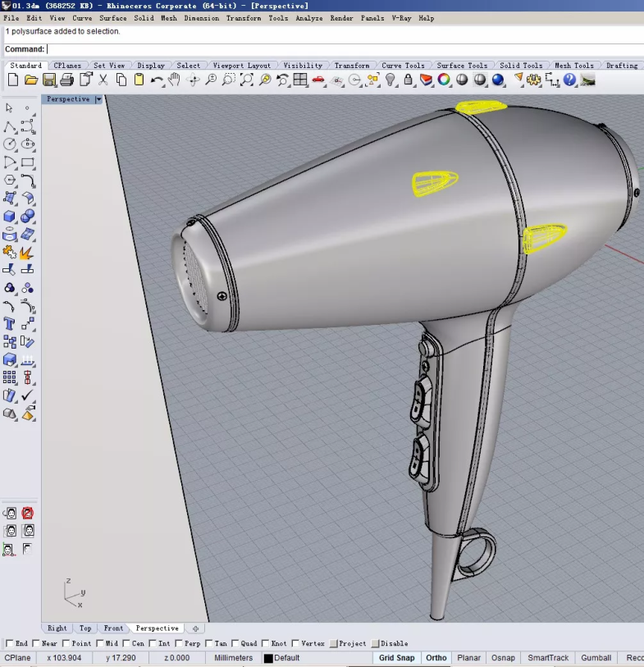The width and height of the screenshot is (644, 667).
Task: Select the Circle drawing tool
Action: pyautogui.click(x=10, y=144)
